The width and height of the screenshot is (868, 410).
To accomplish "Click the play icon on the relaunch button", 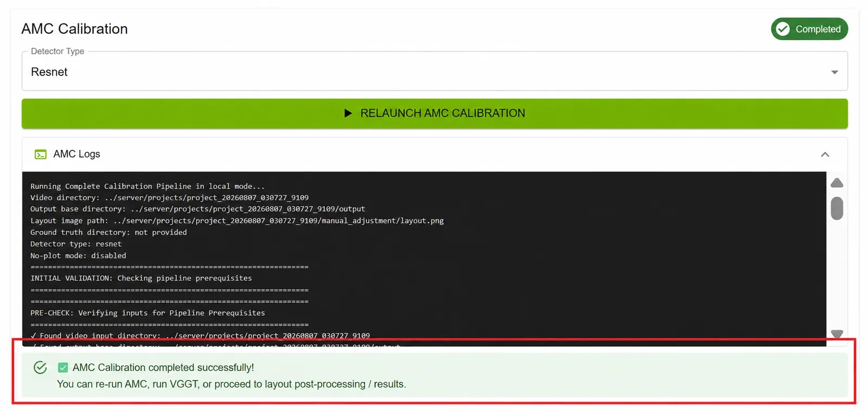I will (x=348, y=113).
